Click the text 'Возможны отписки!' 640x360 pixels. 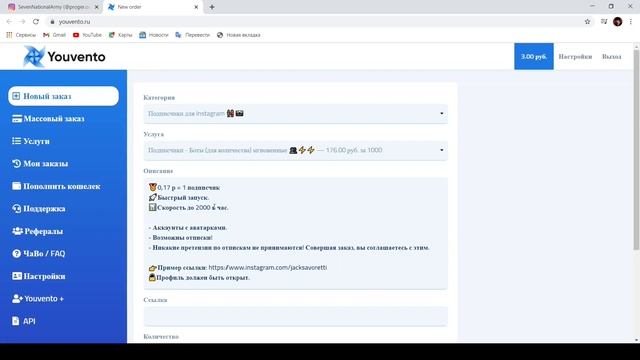point(182,238)
